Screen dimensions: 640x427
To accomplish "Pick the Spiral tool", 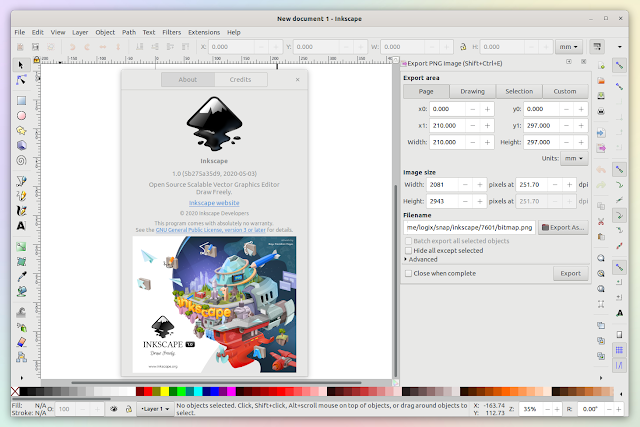I will [x=21, y=160].
